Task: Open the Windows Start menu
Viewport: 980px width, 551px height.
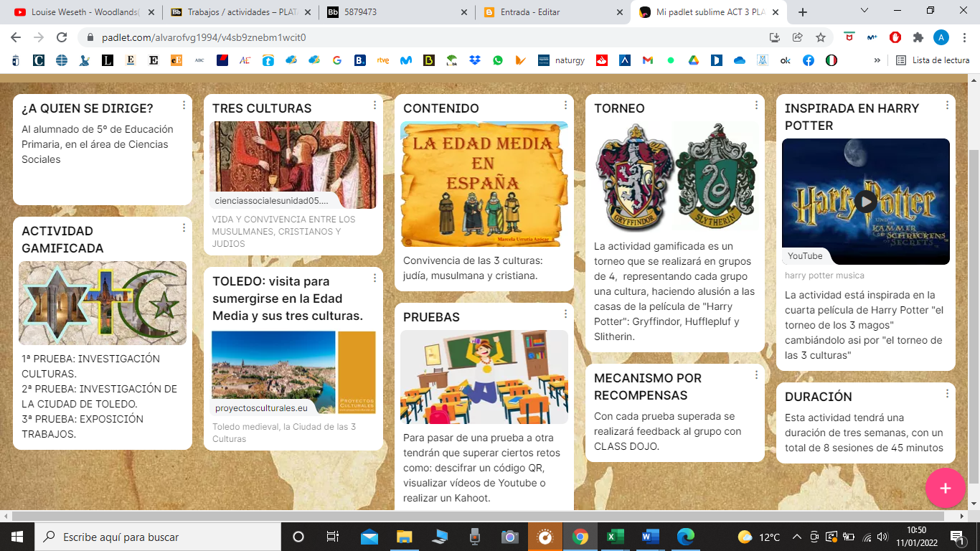Action: coord(17,537)
